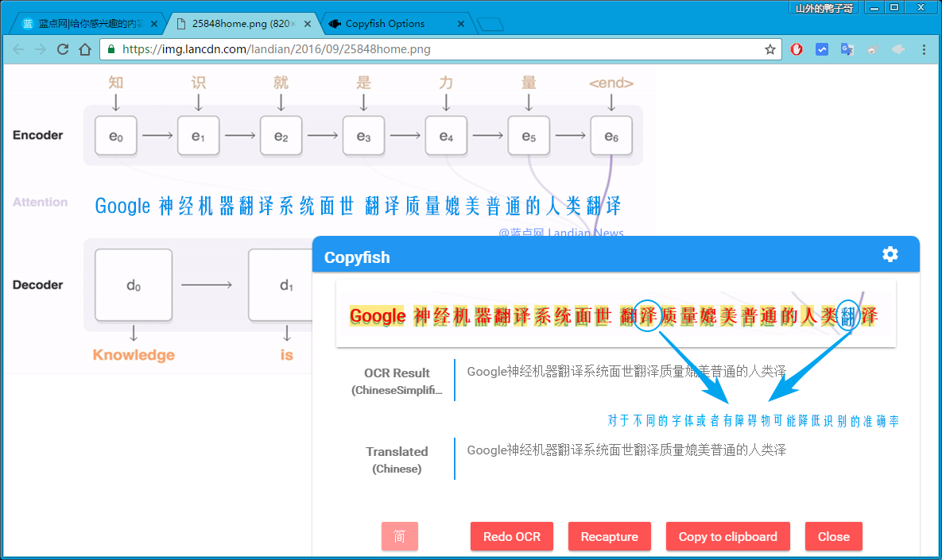
Task: Reload the page with the refresh icon
Action: tap(63, 49)
